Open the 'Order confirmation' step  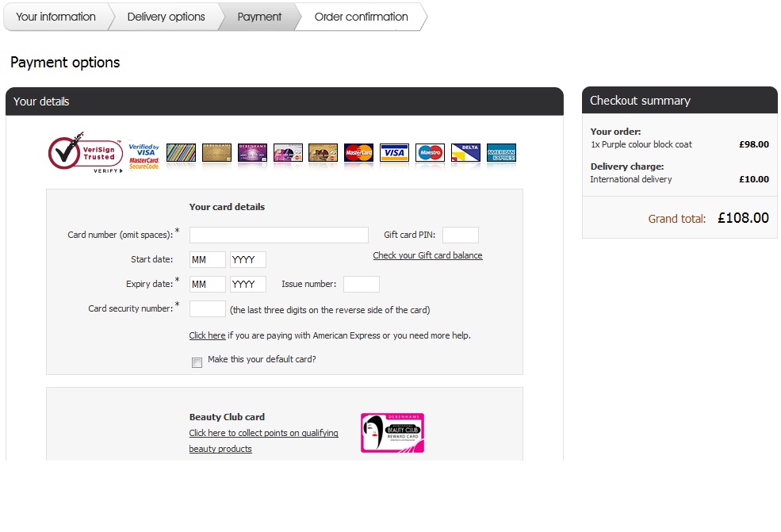point(361,17)
